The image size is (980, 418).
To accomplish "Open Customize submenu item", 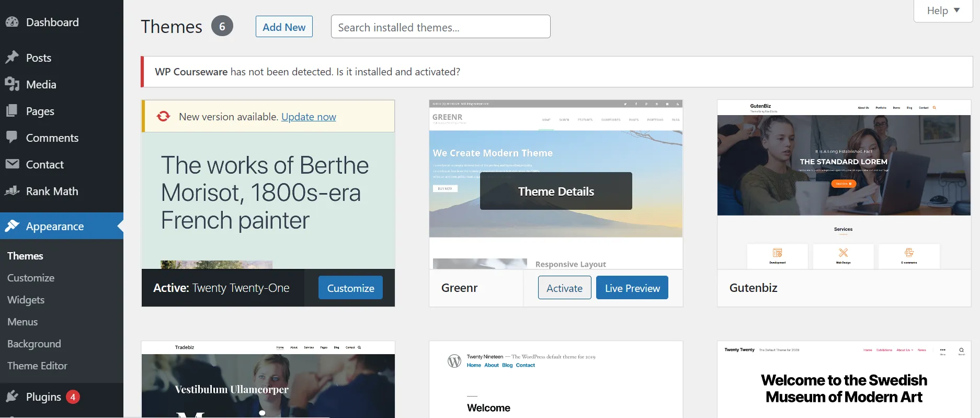I will (x=31, y=278).
